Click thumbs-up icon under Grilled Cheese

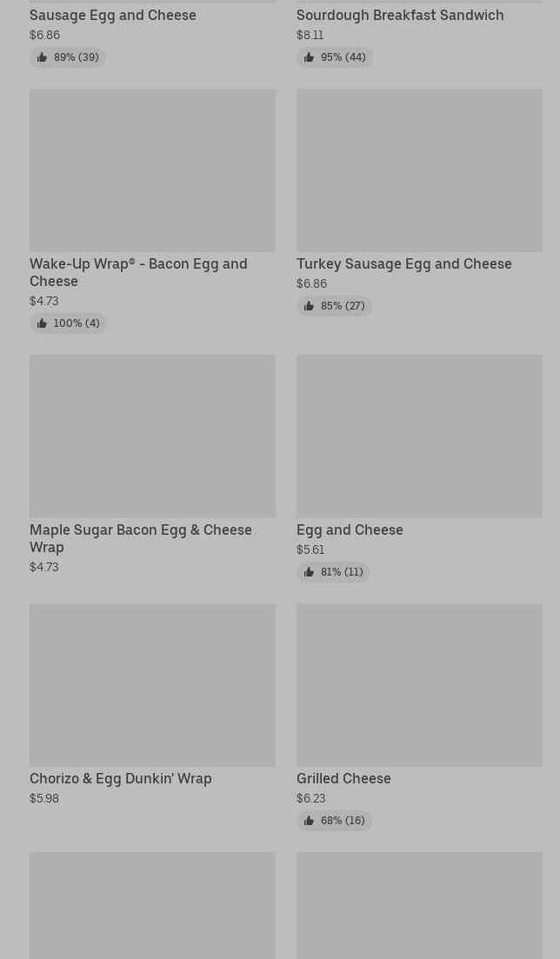[309, 821]
